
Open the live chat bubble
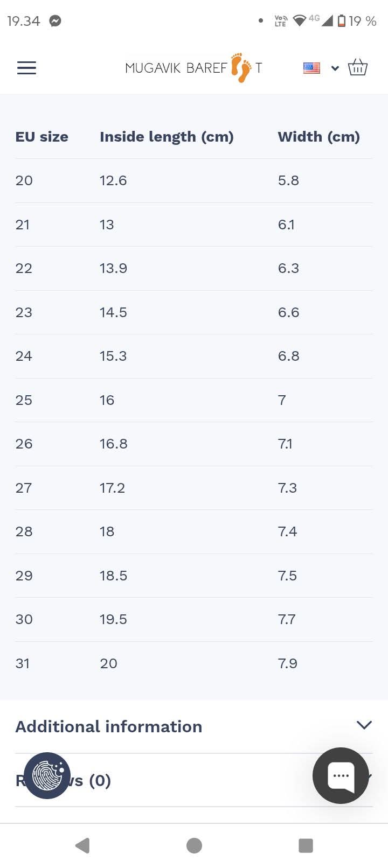click(x=341, y=775)
